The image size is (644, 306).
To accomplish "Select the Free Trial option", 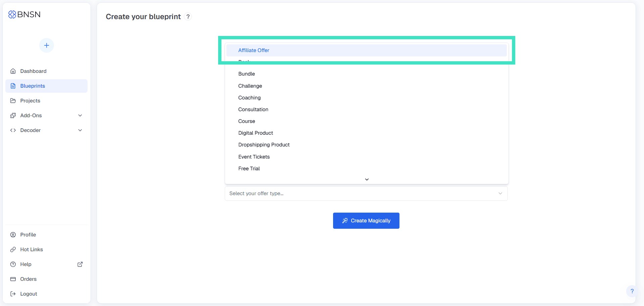I will (249, 169).
